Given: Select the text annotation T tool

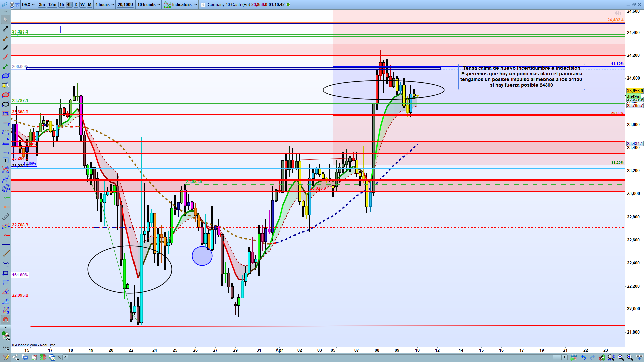Looking at the screenshot, I should pos(6,161).
